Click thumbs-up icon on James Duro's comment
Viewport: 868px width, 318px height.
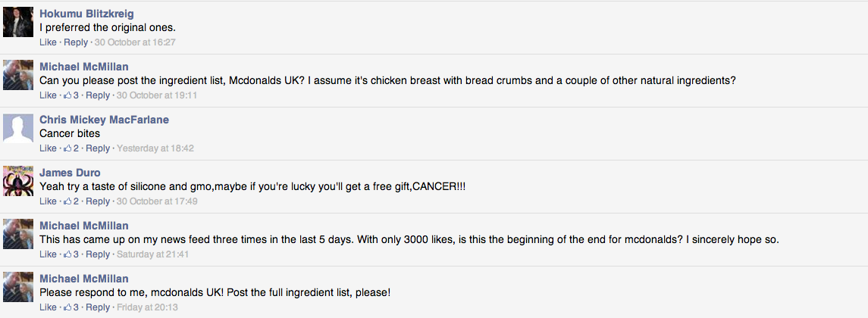tap(68, 201)
